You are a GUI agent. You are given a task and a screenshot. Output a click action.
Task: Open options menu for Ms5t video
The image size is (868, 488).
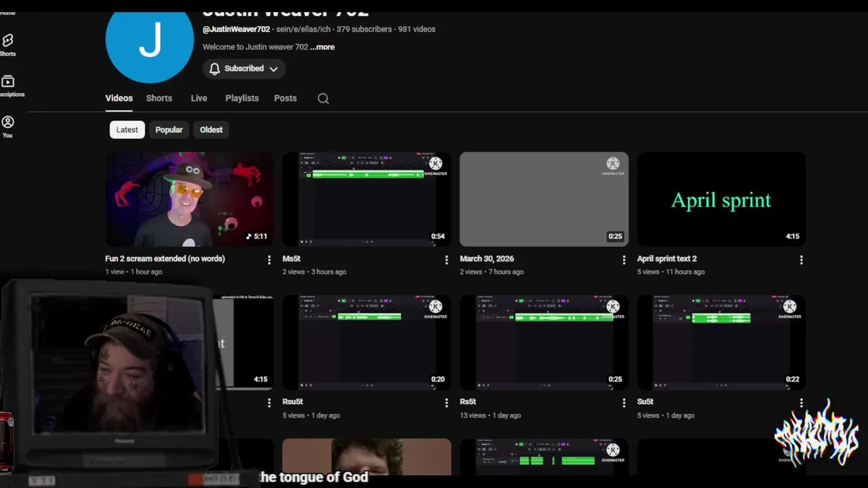point(446,260)
